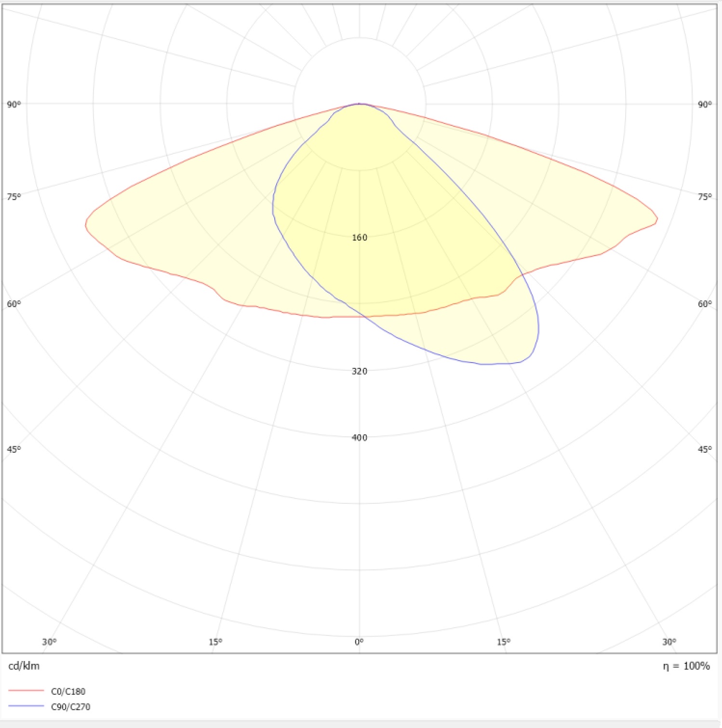Click the 60° label on the left edge
Image resolution: width=722 pixels, height=728 pixels.
(14, 304)
